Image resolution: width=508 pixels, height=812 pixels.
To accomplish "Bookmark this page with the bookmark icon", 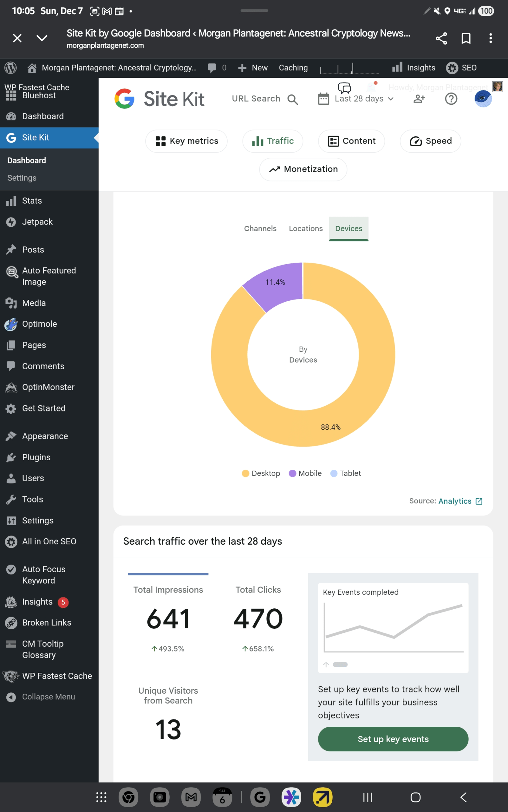I will (466, 38).
